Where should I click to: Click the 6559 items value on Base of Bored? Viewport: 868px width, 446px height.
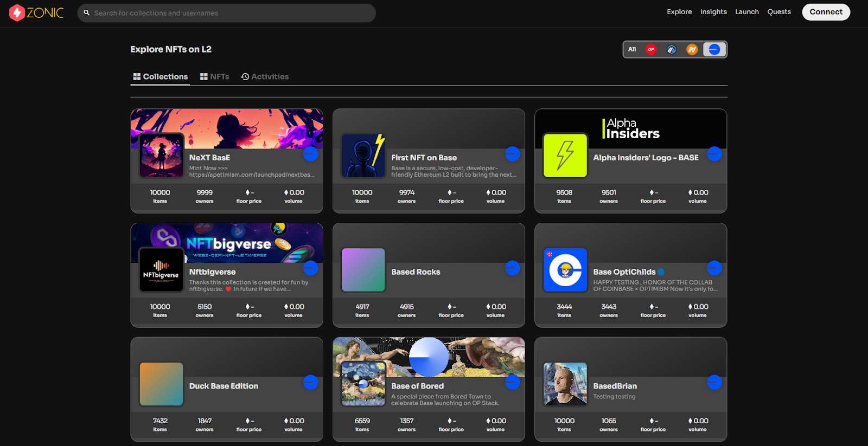coord(362,421)
